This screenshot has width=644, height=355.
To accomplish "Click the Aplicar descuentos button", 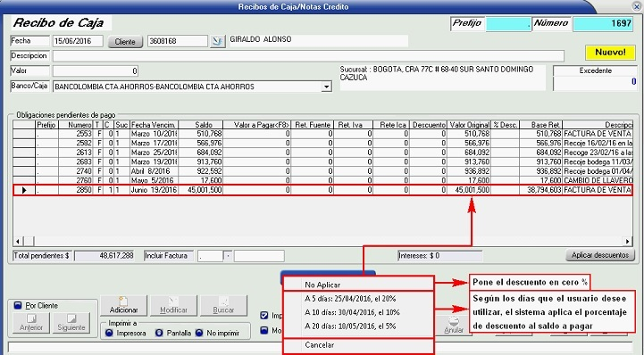I will [x=600, y=255].
